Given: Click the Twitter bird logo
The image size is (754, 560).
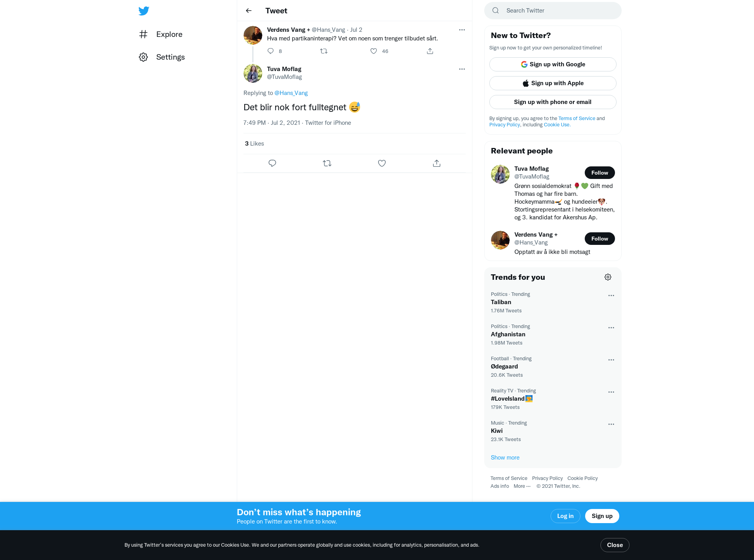Looking at the screenshot, I should pyautogui.click(x=144, y=11).
